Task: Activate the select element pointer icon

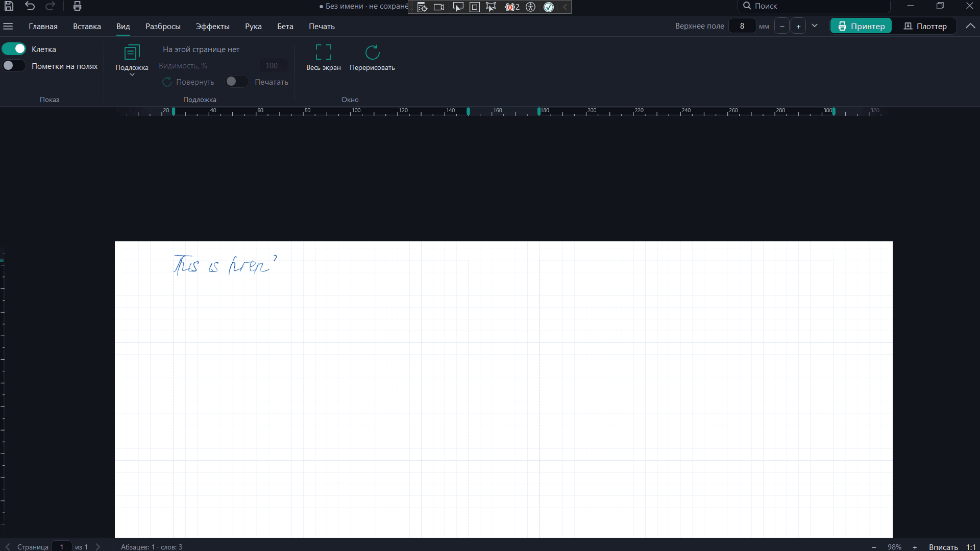Action: (x=458, y=7)
